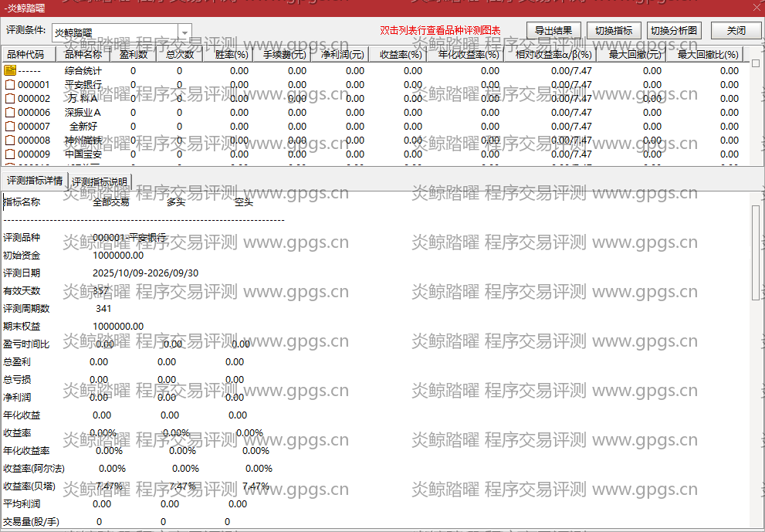
Task: Click the 评测品种 value 000001-平安银行
Action: pyautogui.click(x=129, y=238)
